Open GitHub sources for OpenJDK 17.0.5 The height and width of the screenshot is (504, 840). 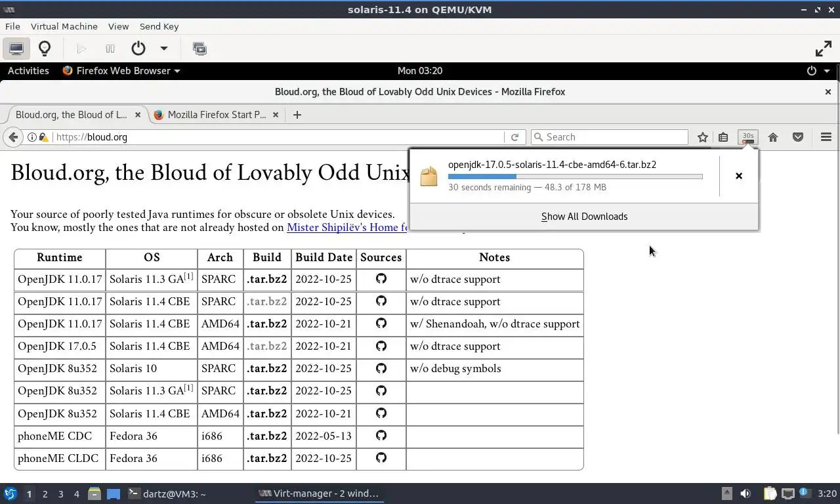381,346
